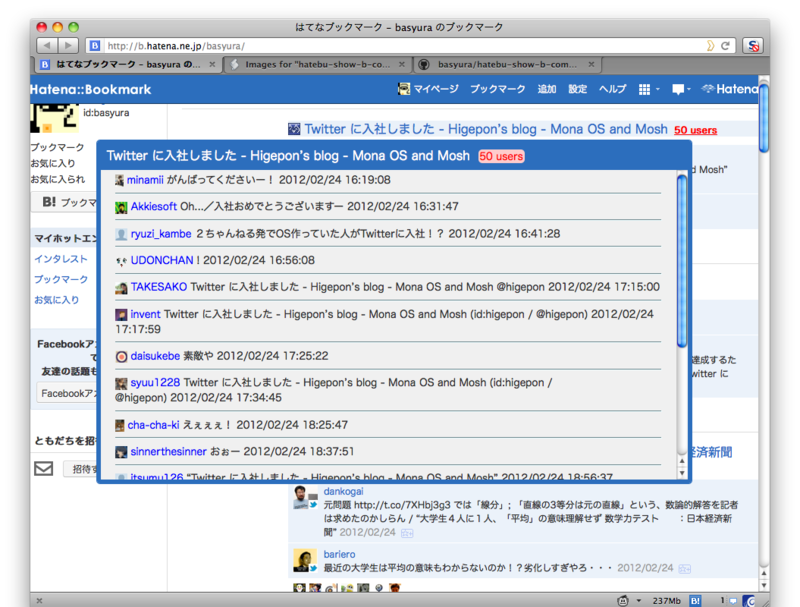
Task: Click syuu1228's avatar icon
Action: click(x=121, y=383)
